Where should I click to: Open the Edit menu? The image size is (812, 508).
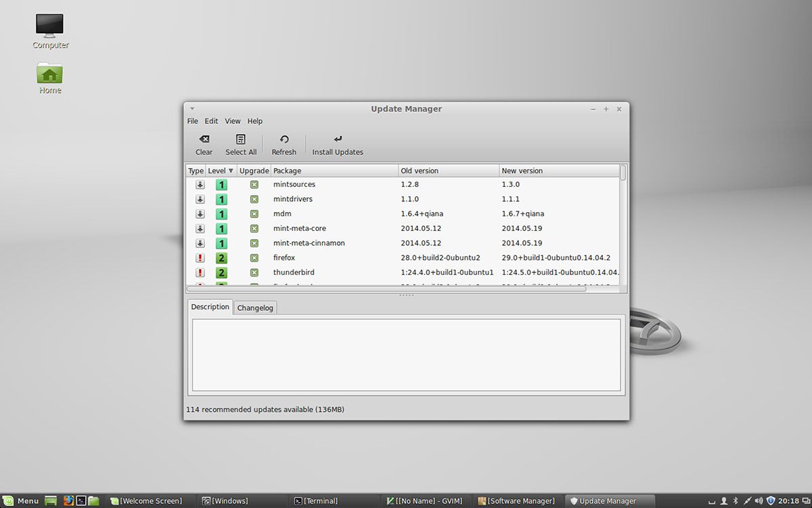[x=212, y=121]
